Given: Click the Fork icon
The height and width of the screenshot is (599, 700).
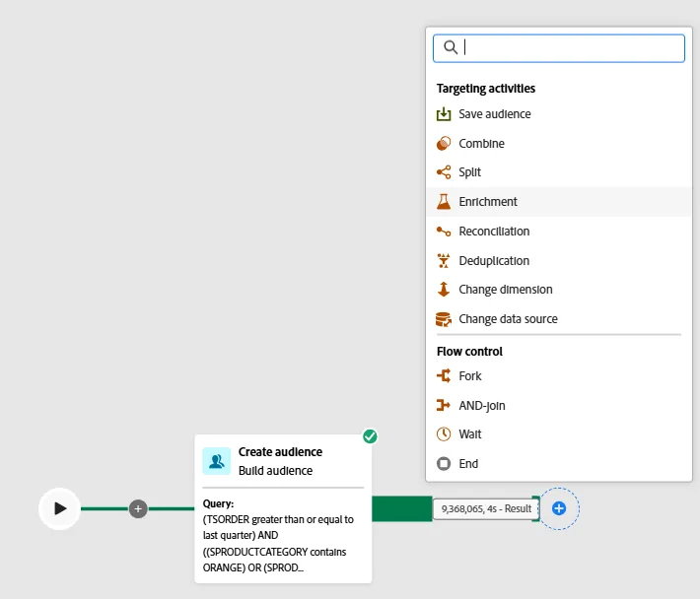Looking at the screenshot, I should click(444, 375).
